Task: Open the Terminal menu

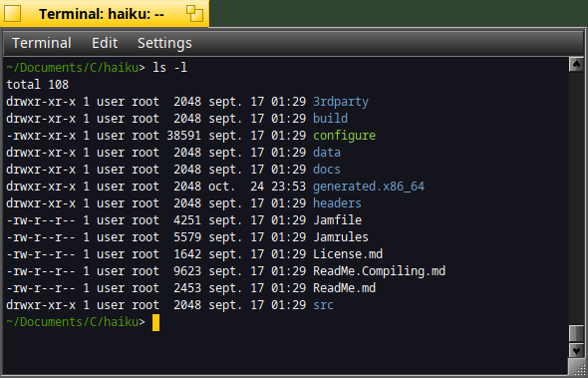Action: [x=42, y=43]
